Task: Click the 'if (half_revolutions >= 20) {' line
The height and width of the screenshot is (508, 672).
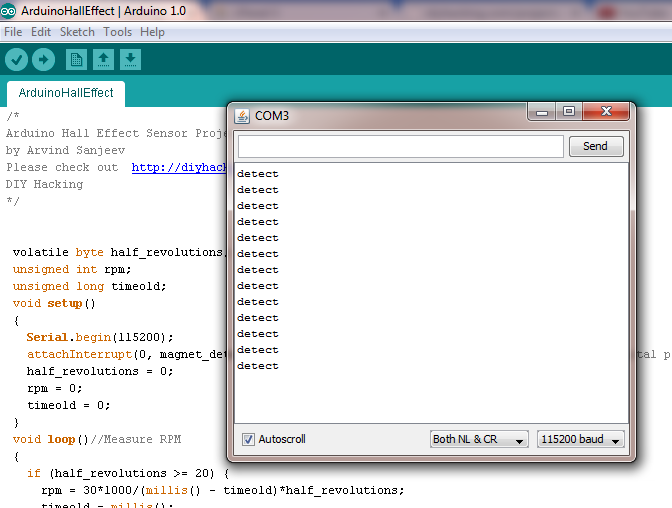Action: (x=128, y=473)
